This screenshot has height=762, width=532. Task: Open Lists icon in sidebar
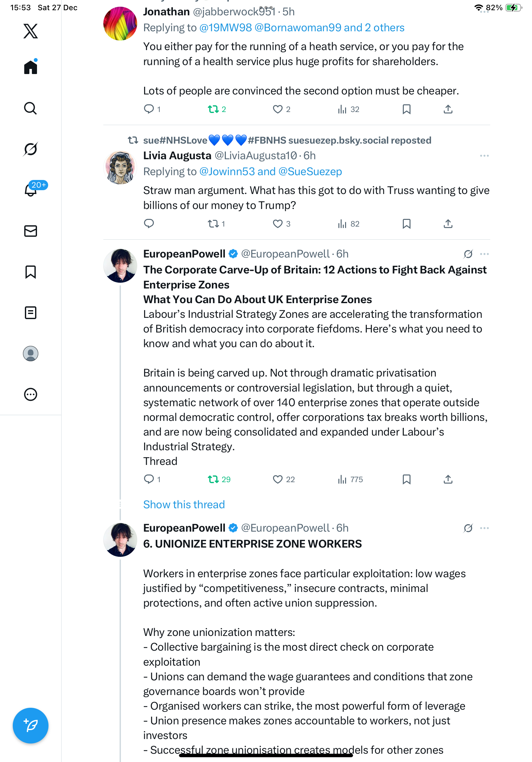coord(31,313)
